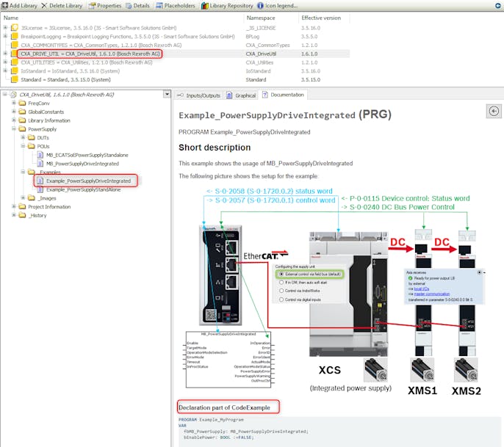Click the setup diagram image
The image size is (504, 447).
(334, 291)
